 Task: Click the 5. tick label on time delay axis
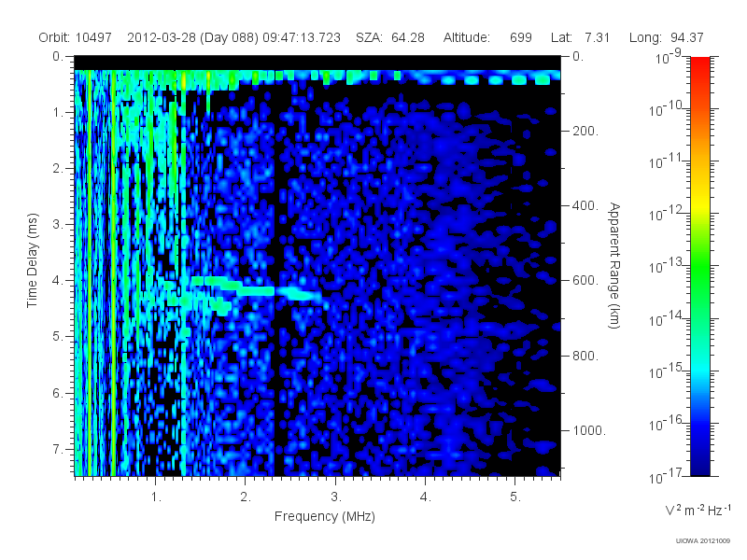pos(58,336)
